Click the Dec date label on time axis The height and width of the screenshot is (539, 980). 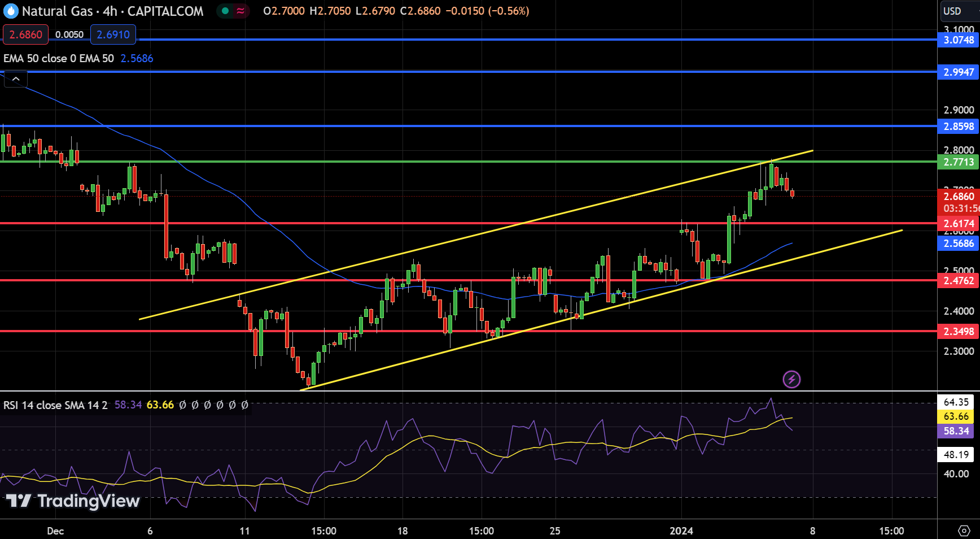click(x=55, y=531)
